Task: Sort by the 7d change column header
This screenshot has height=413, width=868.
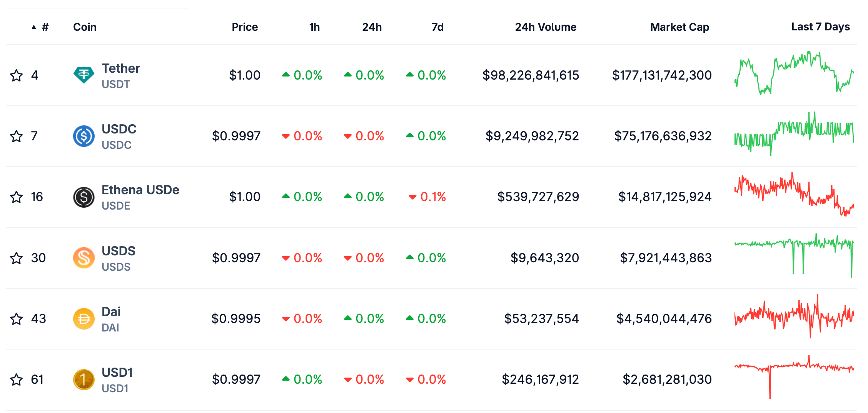Action: pos(437,27)
